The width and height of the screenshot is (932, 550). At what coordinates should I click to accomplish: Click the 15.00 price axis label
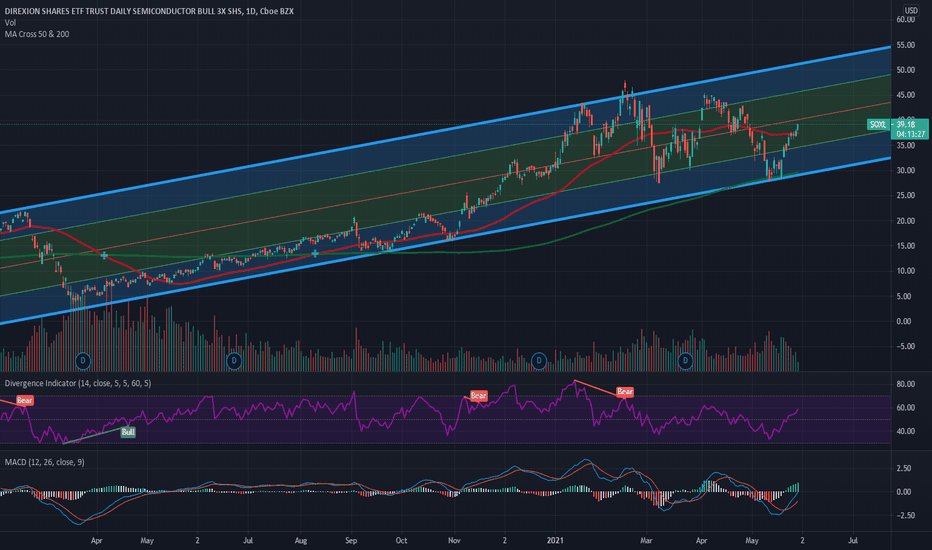coord(905,246)
